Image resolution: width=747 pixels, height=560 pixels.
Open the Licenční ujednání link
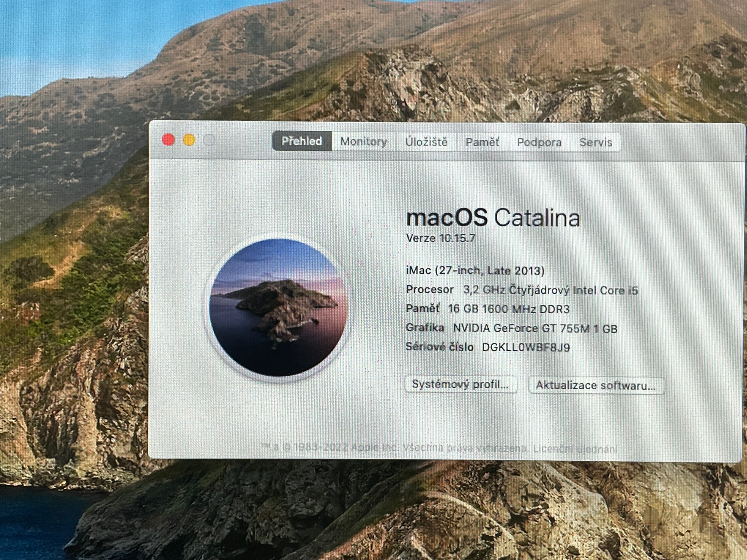(575, 449)
